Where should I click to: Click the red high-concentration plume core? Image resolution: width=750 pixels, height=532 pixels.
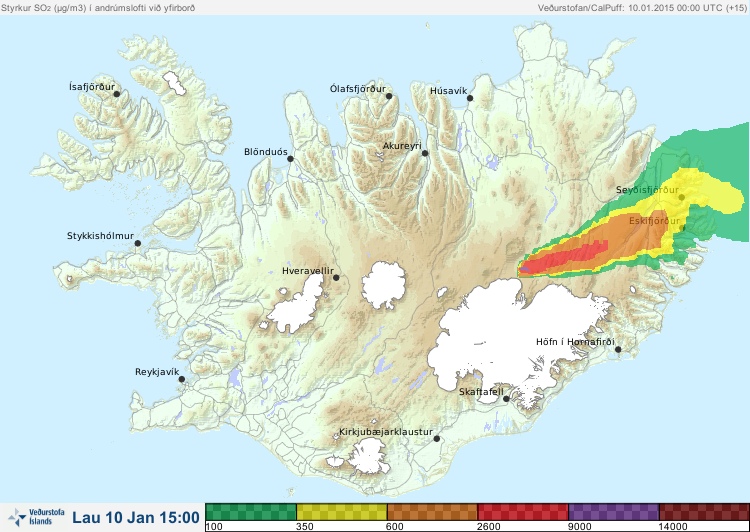point(564,258)
